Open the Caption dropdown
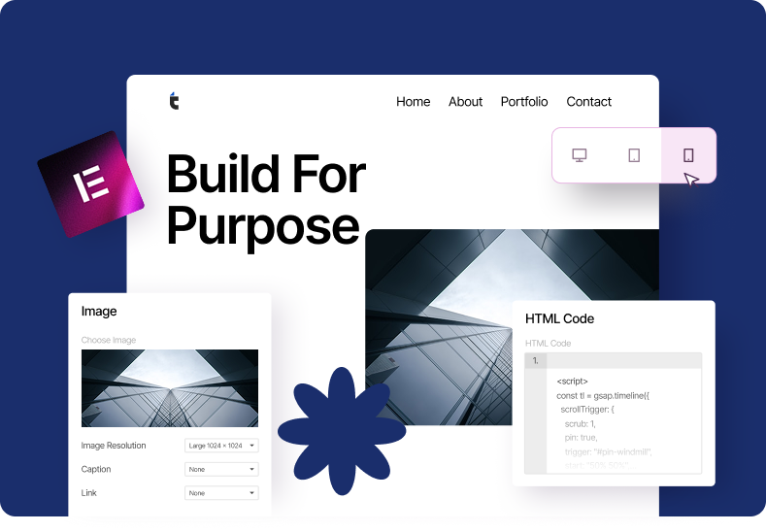This screenshot has width=766, height=532. pos(221,469)
